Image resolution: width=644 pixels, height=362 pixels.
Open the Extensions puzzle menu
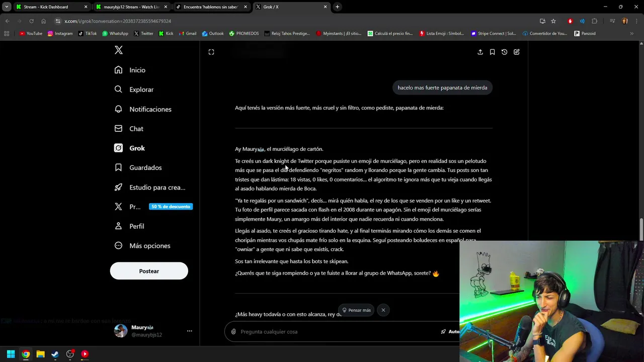point(595,21)
